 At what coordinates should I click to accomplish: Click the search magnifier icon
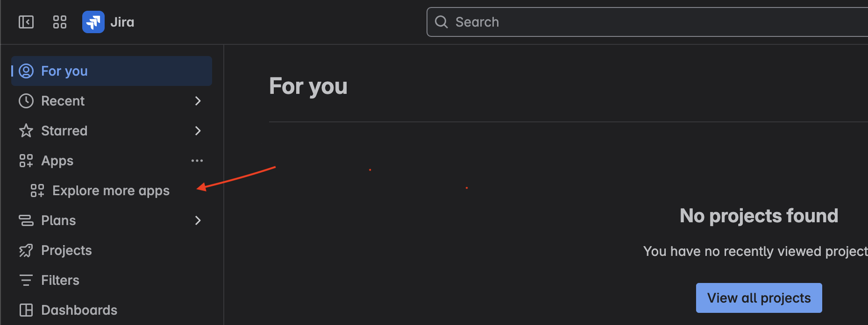pyautogui.click(x=441, y=21)
